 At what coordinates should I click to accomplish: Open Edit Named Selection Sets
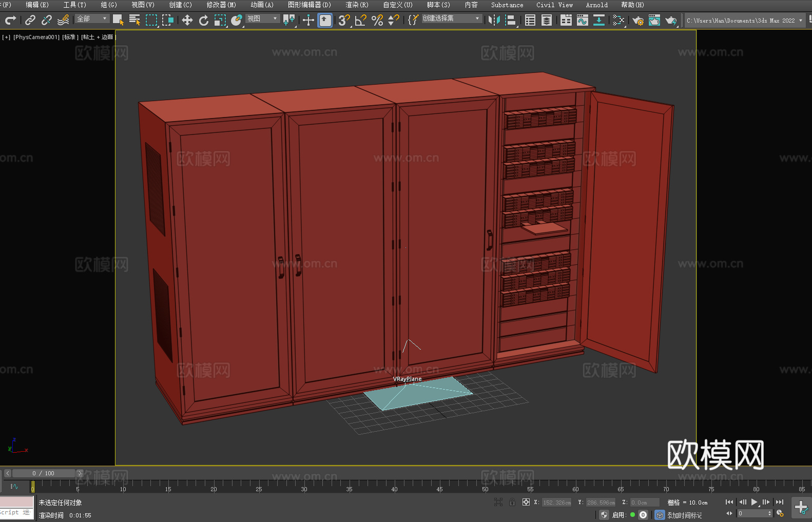(x=413, y=20)
